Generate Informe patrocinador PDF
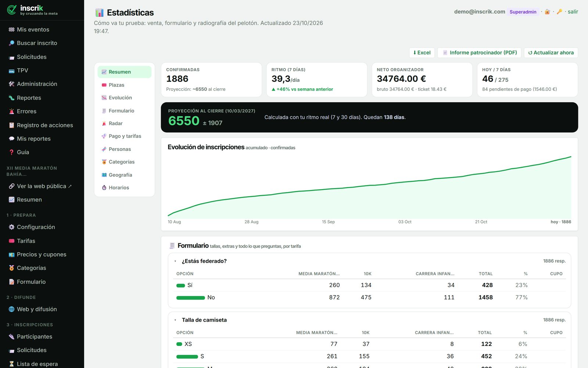Viewport: 588px width, 368px height. (x=479, y=53)
